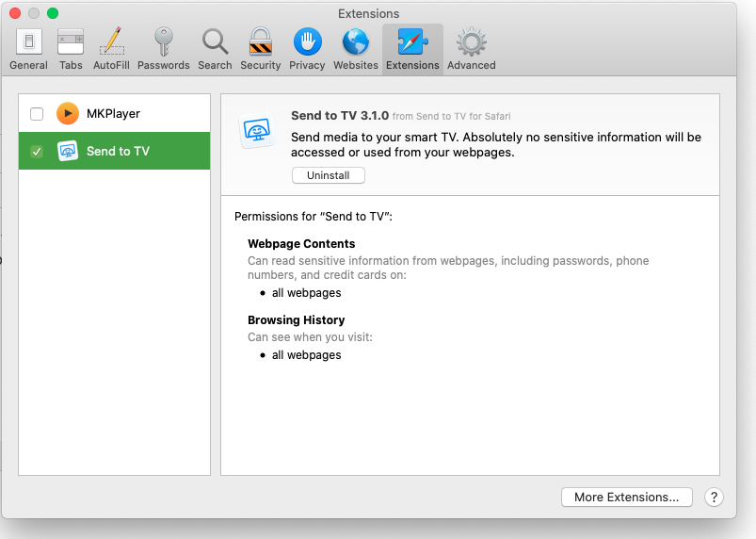Click the green zoom window button
756x539 pixels.
53,13
